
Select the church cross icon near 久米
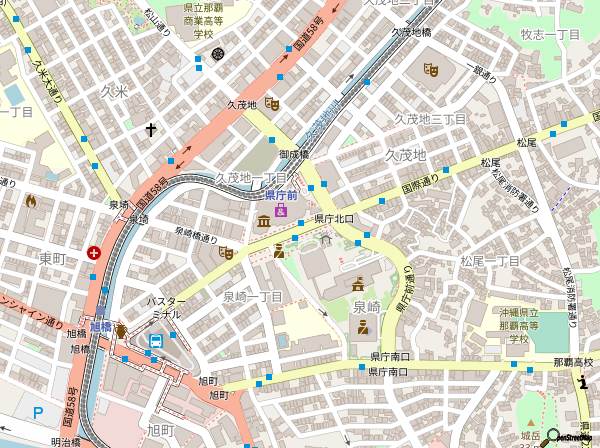(x=151, y=130)
